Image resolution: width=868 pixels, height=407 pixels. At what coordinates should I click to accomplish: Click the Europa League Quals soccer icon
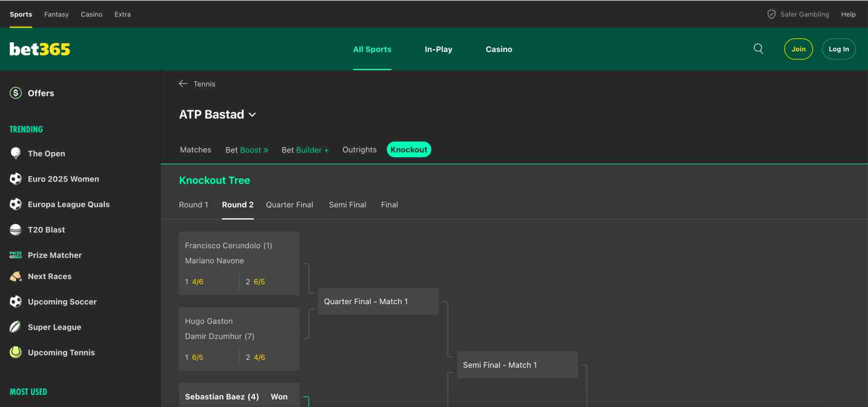(16, 204)
